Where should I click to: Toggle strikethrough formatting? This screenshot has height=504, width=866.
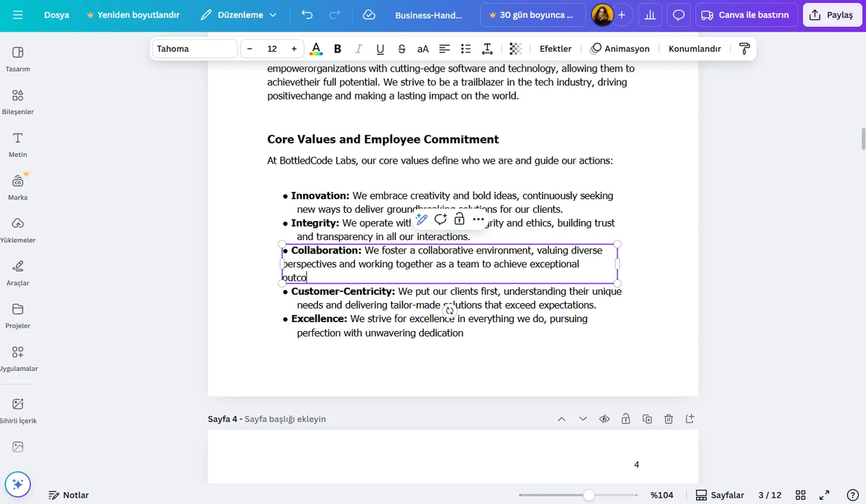(401, 49)
